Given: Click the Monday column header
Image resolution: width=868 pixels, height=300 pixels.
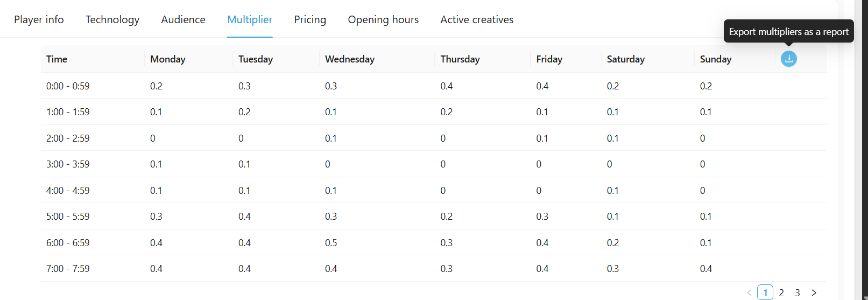Looking at the screenshot, I should click(168, 59).
